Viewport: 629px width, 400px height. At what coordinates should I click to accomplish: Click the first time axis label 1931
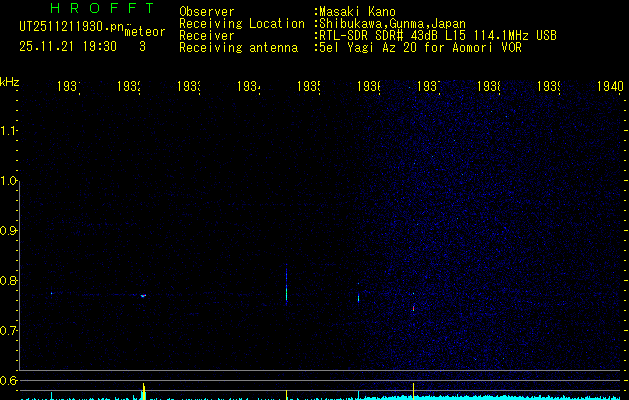click(x=69, y=86)
